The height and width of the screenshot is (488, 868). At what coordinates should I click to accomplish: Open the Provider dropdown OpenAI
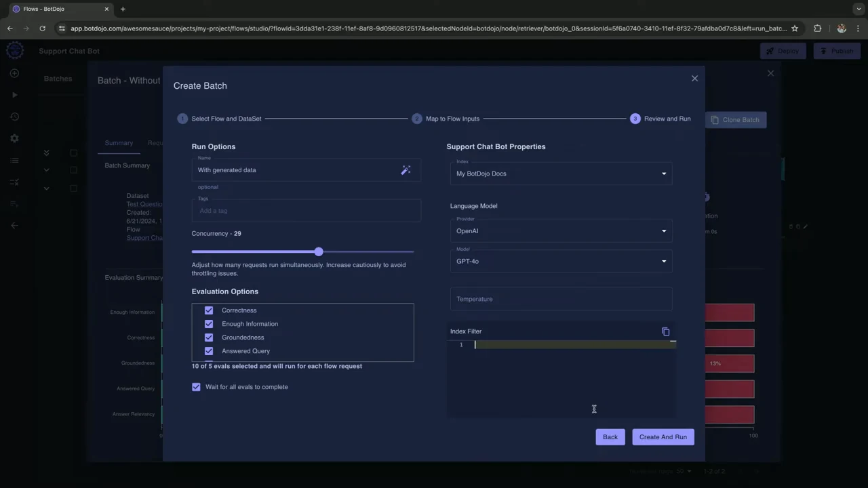561,231
